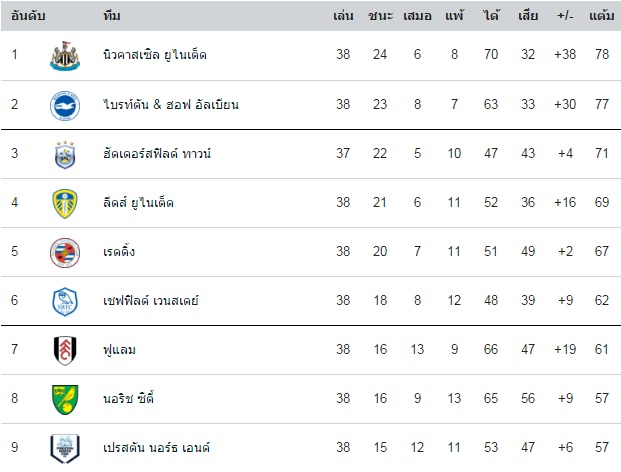Click the Leeds United club crest
This screenshot has width=621, height=472.
(66, 203)
